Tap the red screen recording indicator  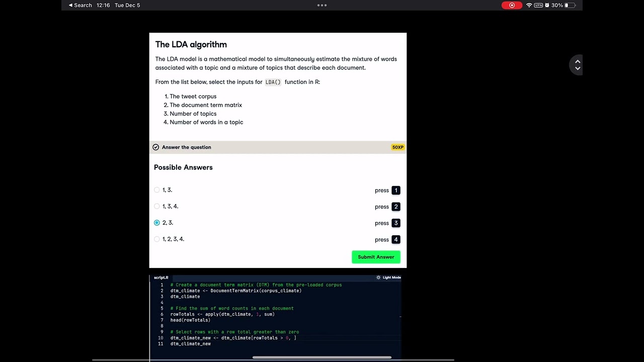coord(512,5)
